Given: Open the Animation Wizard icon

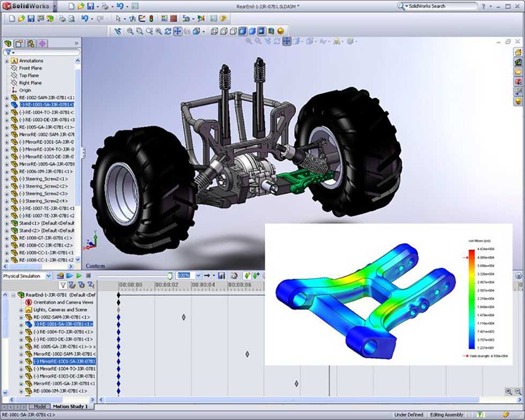Looking at the screenshot, I should coord(235,276).
